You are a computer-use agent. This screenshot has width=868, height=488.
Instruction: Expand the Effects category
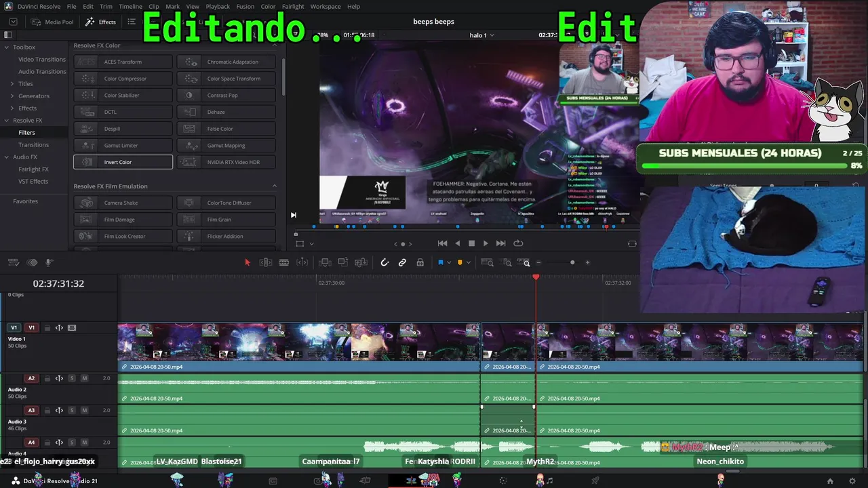[x=12, y=108]
